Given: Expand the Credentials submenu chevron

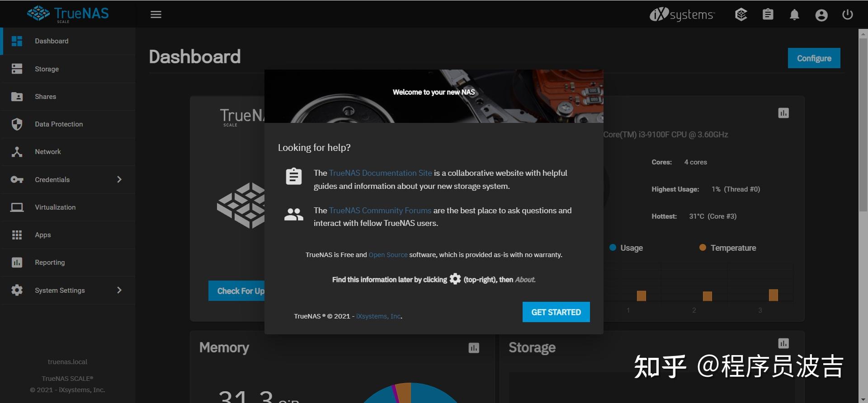Looking at the screenshot, I should (119, 179).
